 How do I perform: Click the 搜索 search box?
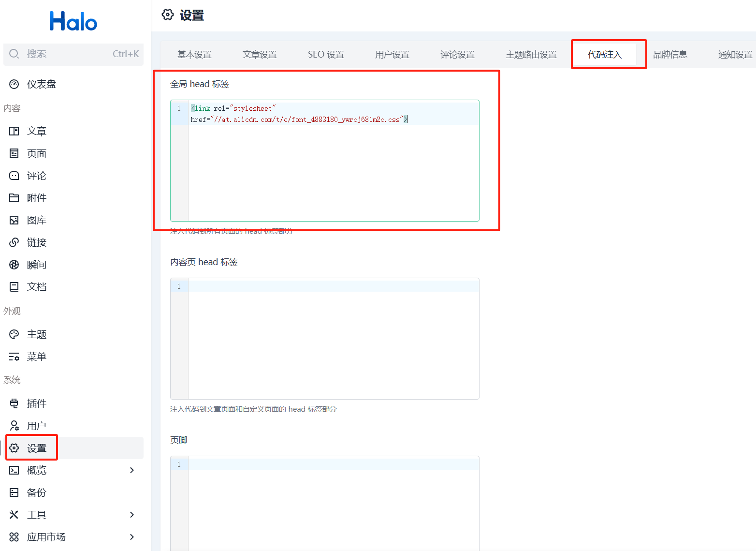73,54
